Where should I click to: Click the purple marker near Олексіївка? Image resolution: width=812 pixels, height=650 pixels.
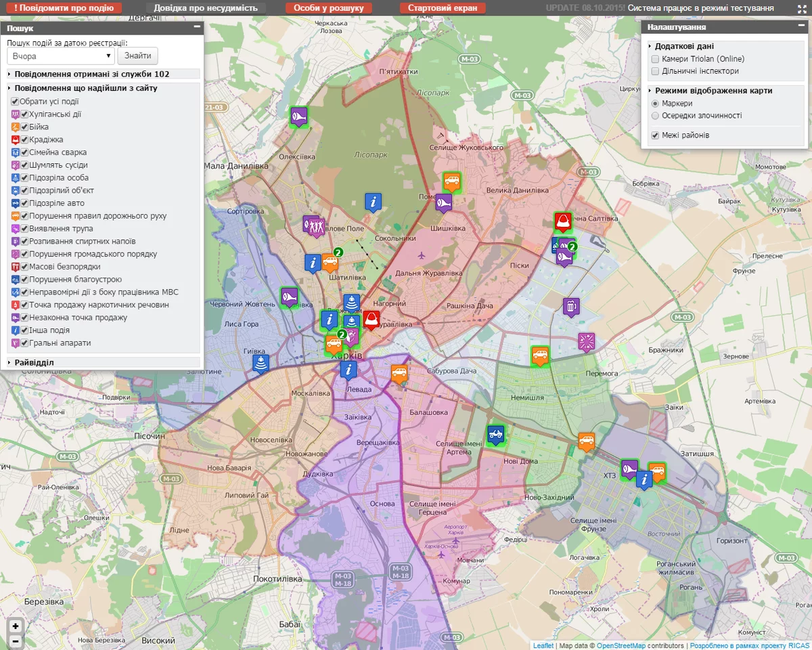tap(299, 116)
